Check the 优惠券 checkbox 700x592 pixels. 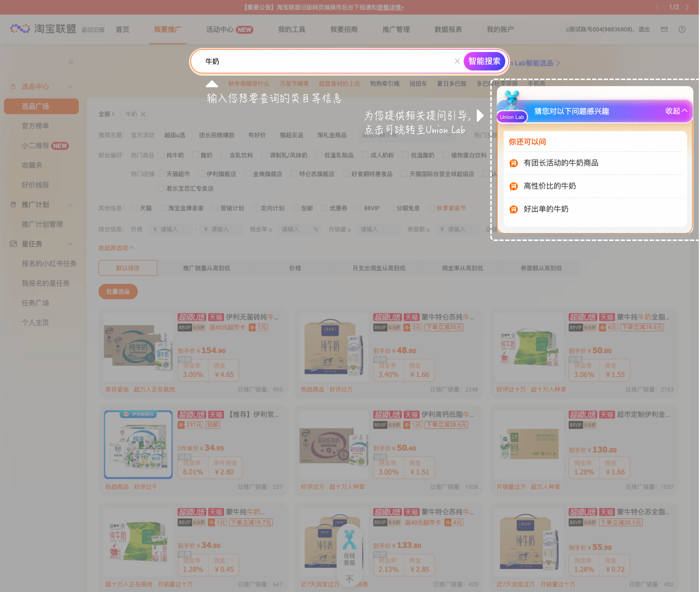[x=324, y=208]
